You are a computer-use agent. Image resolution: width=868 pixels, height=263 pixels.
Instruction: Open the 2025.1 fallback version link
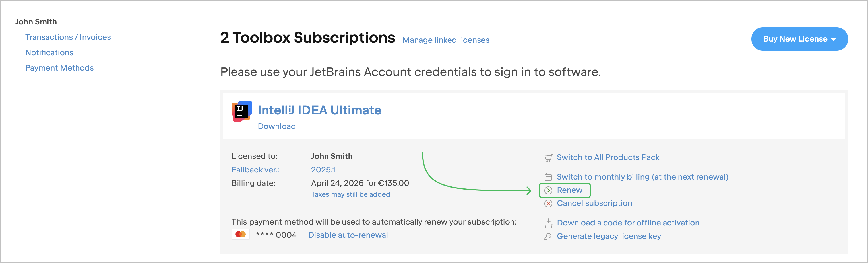click(x=323, y=170)
